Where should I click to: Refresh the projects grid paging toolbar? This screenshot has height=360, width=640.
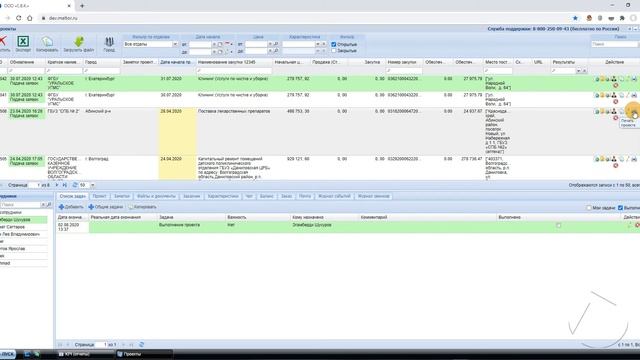[75, 185]
